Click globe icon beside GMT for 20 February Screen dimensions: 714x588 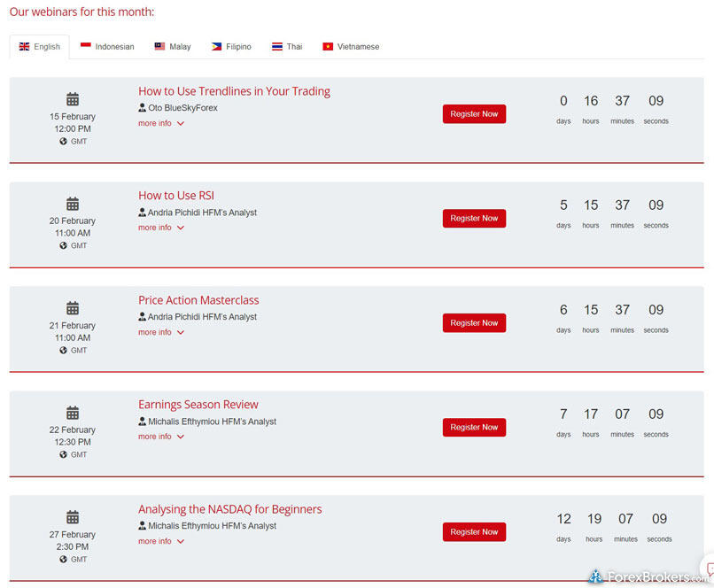(x=63, y=245)
